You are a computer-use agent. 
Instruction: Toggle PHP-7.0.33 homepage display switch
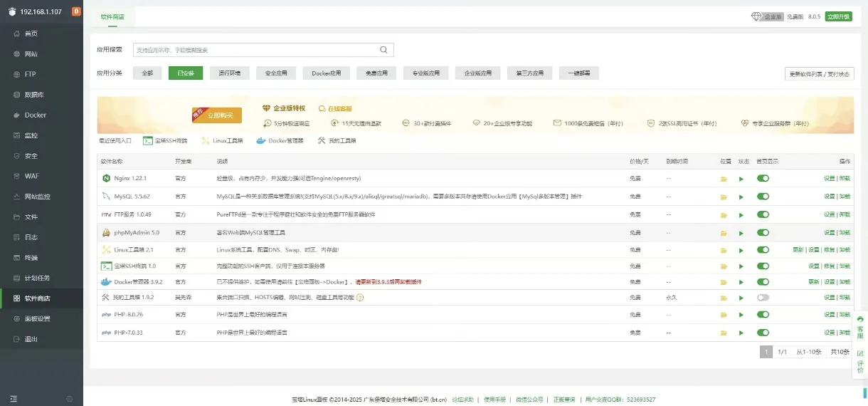coord(763,333)
